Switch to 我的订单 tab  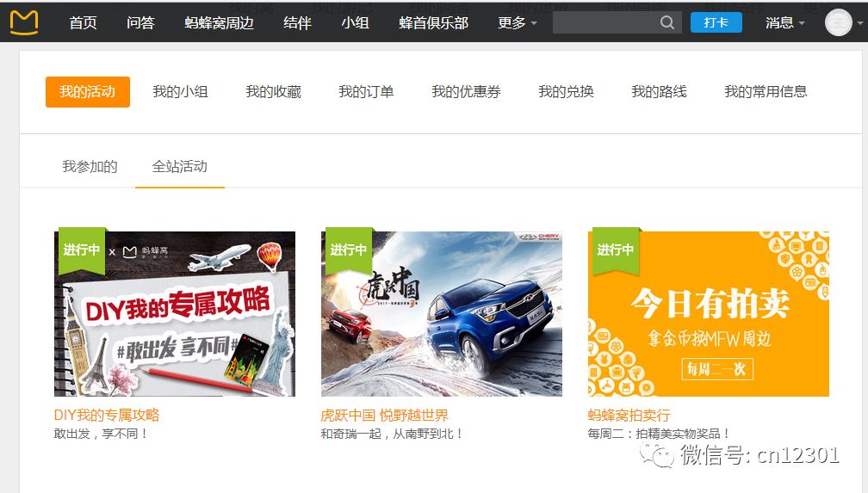click(x=367, y=92)
